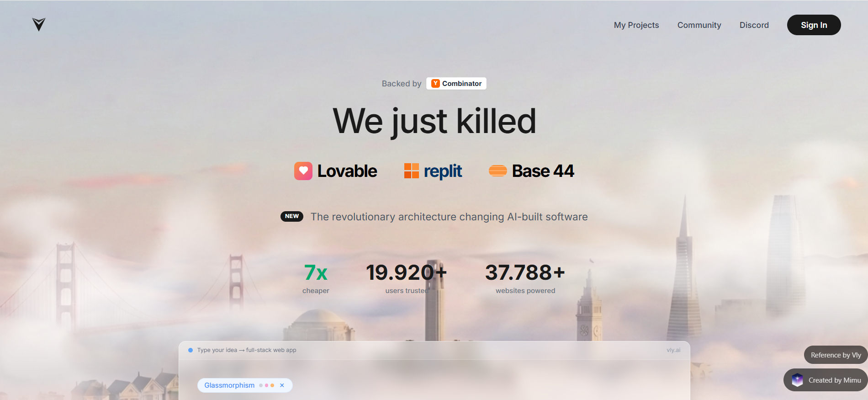
Task: Click the Base 44 wordmark text
Action: click(x=543, y=171)
